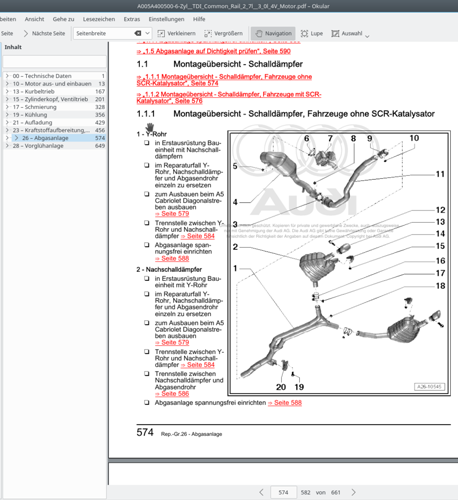The image size is (458, 500).
Task: Expand 15 - Zylinderkopf, Ventiltrieb chapter
Action: [x=7, y=99]
